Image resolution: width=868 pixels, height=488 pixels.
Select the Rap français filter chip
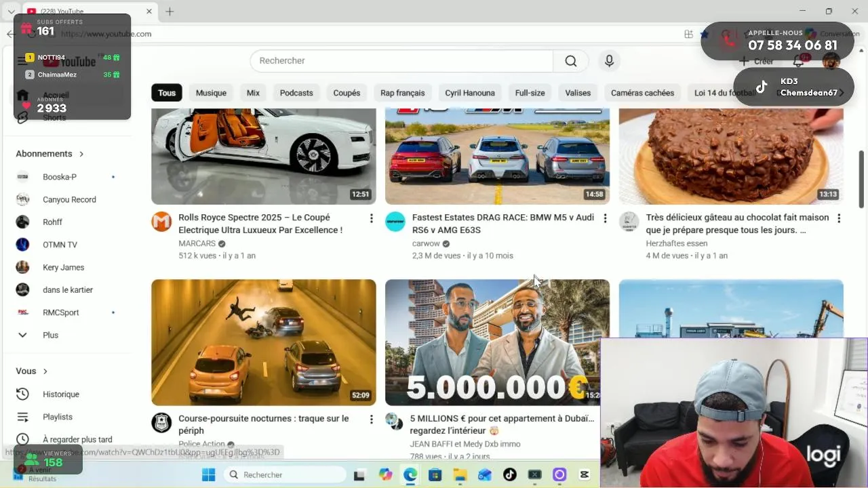click(x=403, y=93)
